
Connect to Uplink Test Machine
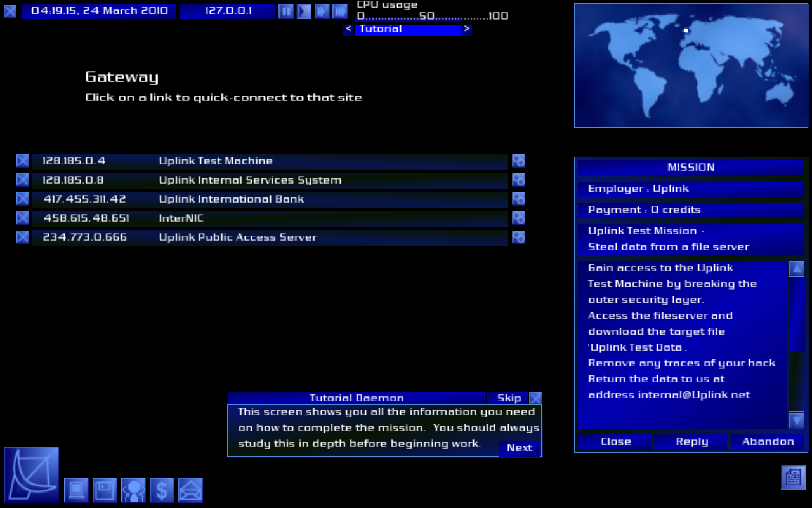[270, 161]
